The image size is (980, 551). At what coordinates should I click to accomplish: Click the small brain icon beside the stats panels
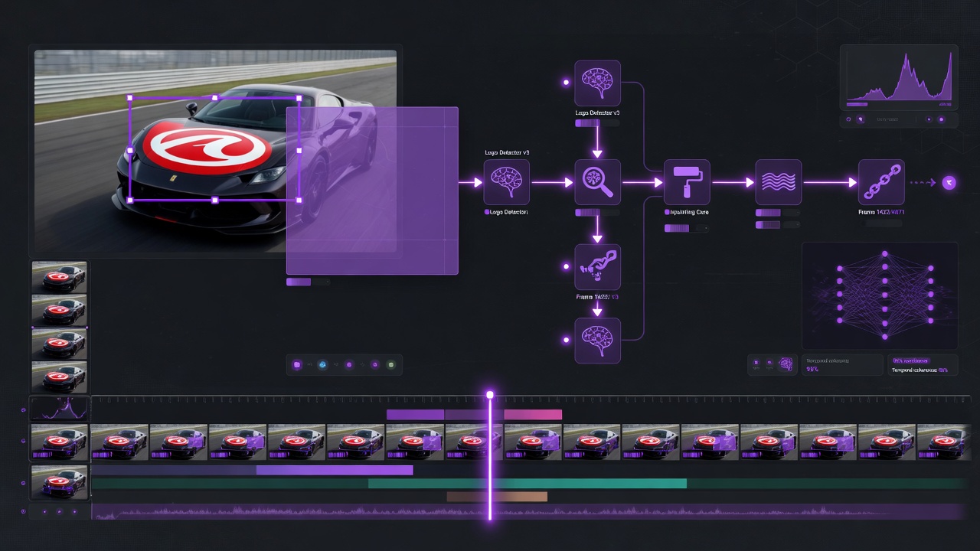click(x=785, y=364)
